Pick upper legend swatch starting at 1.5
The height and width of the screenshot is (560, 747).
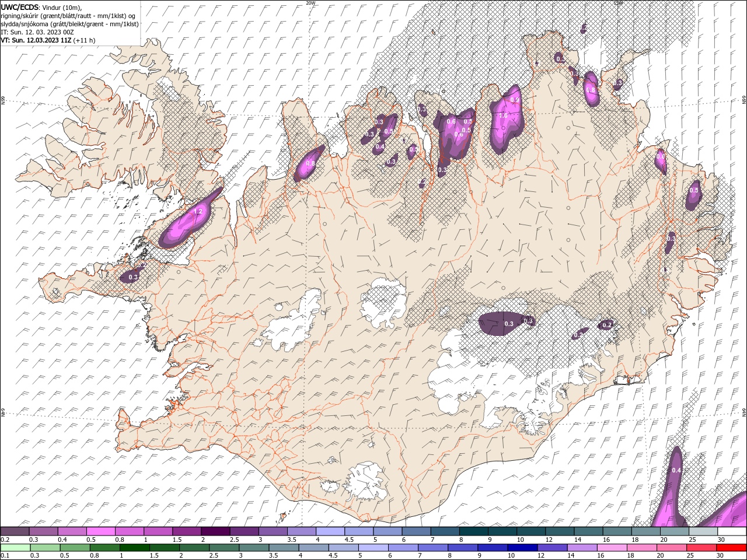click(x=187, y=531)
